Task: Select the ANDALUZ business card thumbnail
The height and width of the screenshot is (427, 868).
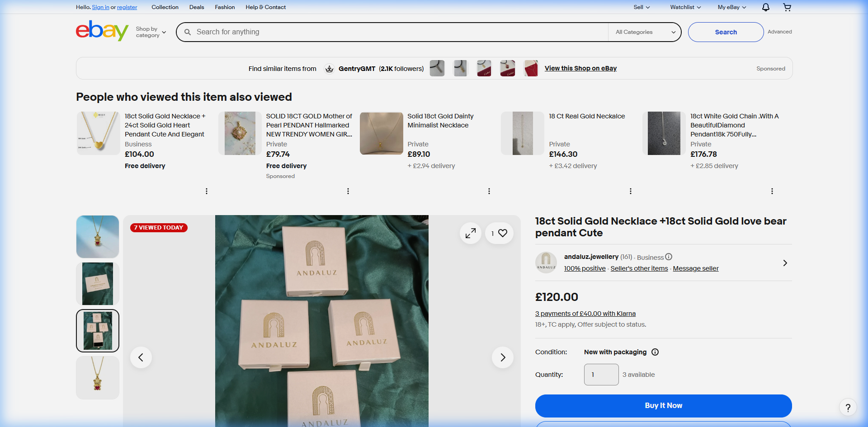Action: [x=98, y=284]
